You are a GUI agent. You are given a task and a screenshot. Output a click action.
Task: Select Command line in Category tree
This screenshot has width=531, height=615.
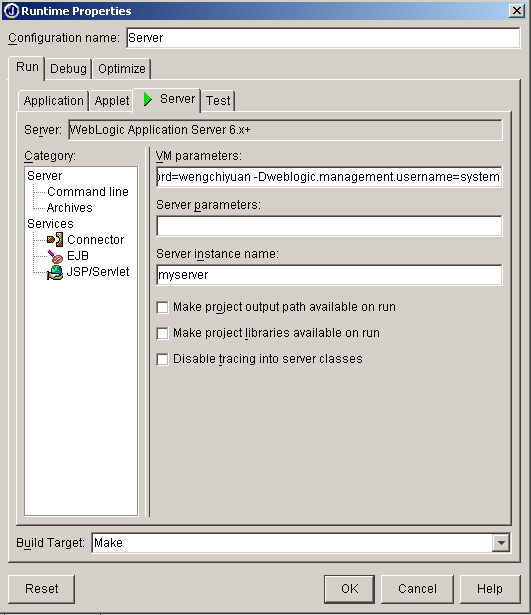click(88, 192)
